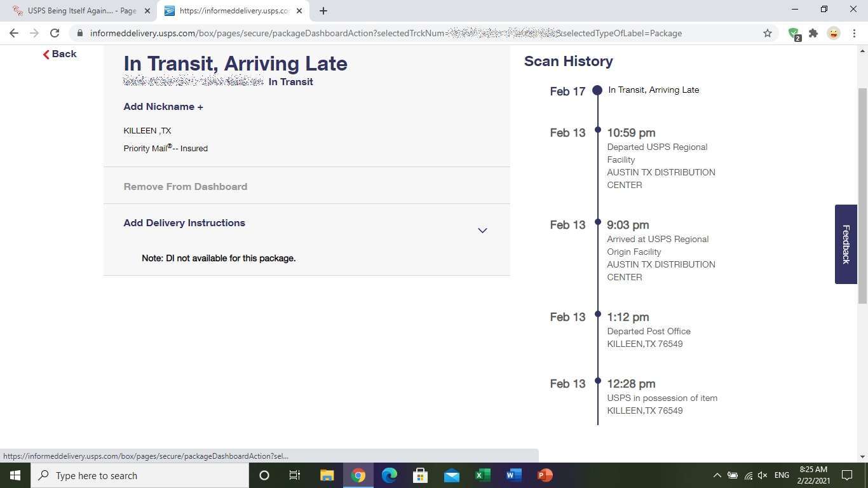The width and height of the screenshot is (868, 488).
Task: Click Departed Post Office entry
Action: [649, 330]
